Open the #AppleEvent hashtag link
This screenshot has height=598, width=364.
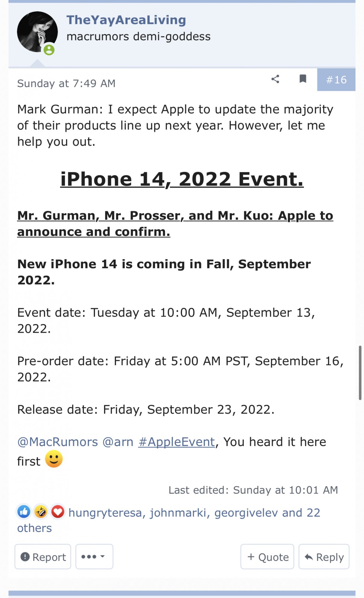[177, 442]
